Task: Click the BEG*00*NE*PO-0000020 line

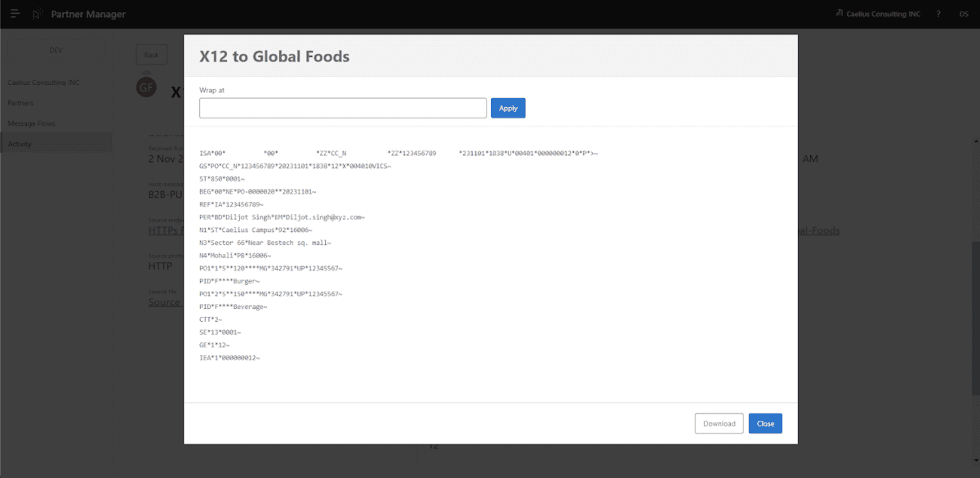Action: tap(257, 191)
